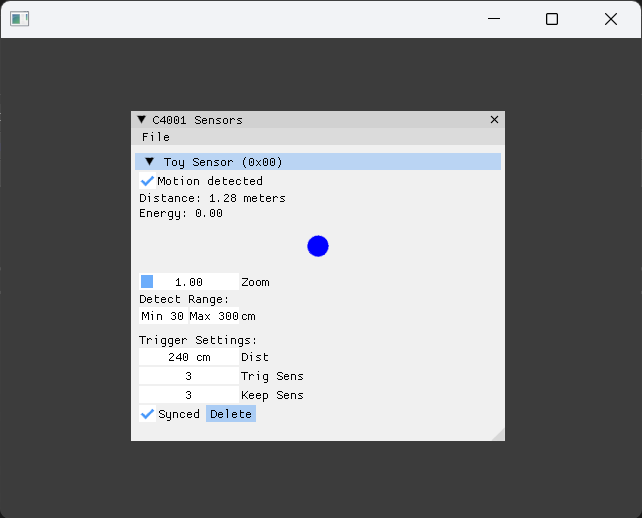Close the main application window
The height and width of the screenshot is (518, 642).
[611, 19]
